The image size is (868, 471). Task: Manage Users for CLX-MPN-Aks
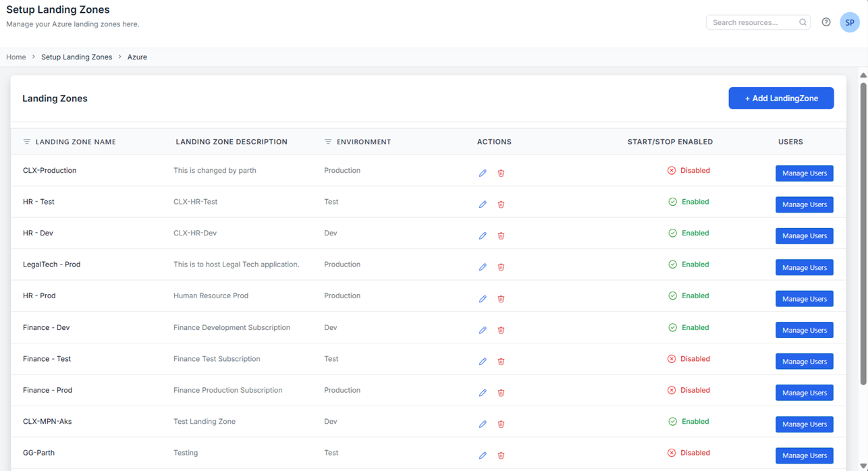(x=805, y=424)
